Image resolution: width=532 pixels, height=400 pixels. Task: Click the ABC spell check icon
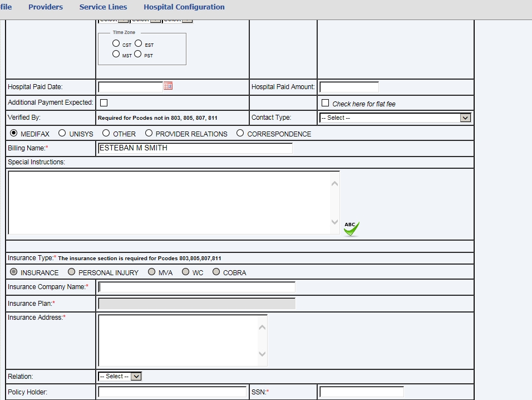(x=351, y=228)
